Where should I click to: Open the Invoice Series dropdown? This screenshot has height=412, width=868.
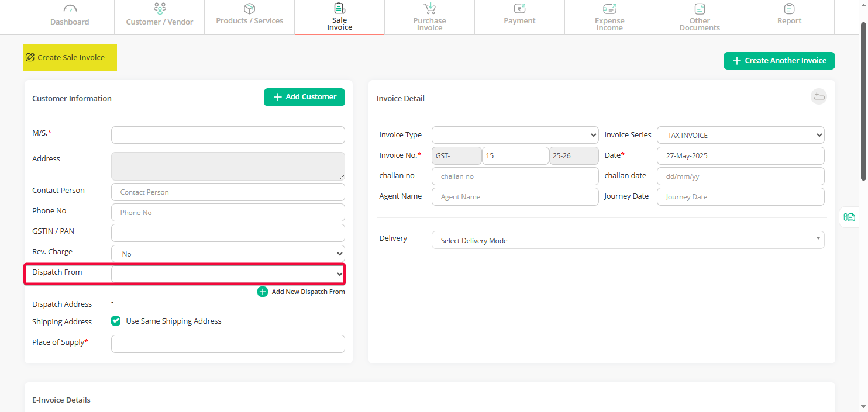[740, 135]
